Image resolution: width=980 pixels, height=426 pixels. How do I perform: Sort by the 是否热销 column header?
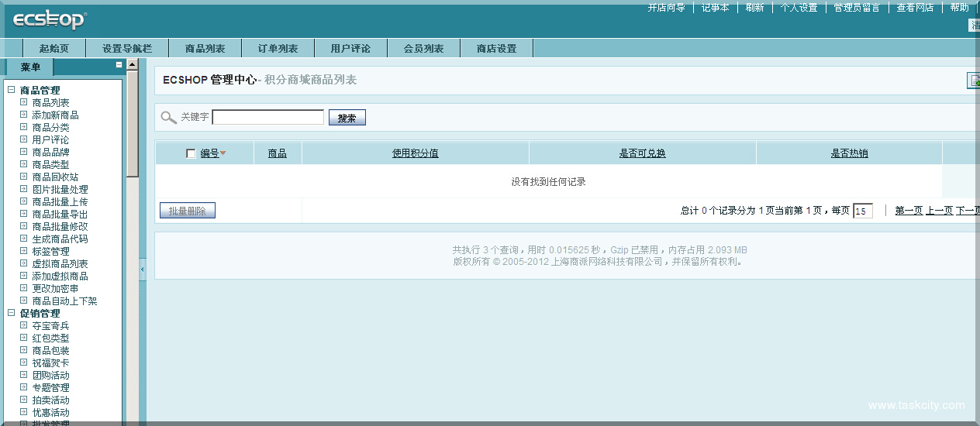click(850, 153)
